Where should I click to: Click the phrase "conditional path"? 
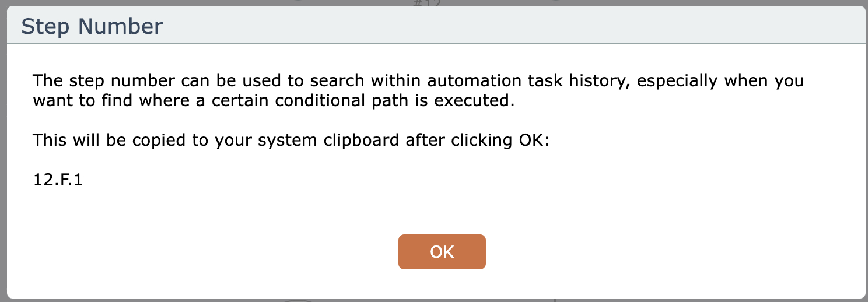click(368, 100)
